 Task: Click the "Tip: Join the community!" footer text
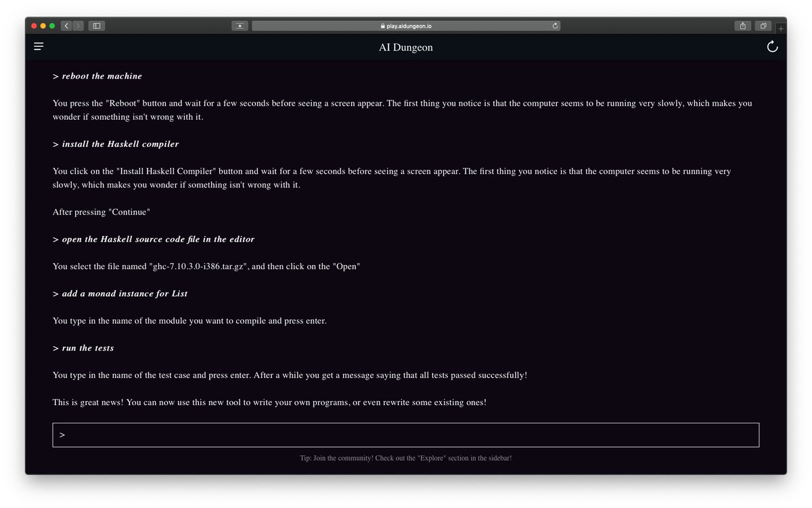(406, 458)
